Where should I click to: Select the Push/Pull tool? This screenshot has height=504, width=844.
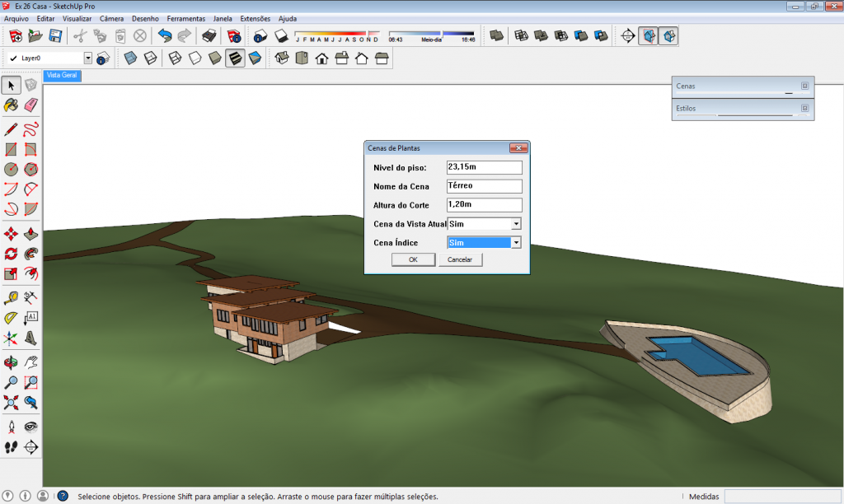point(30,234)
